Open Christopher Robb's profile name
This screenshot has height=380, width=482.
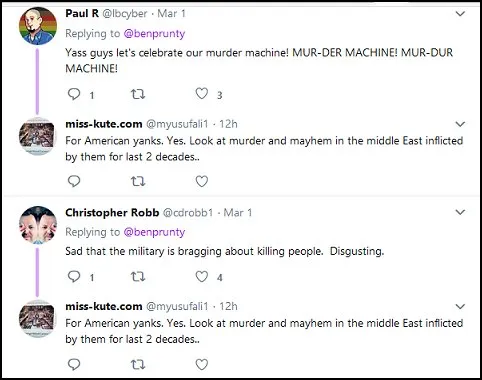112,213
